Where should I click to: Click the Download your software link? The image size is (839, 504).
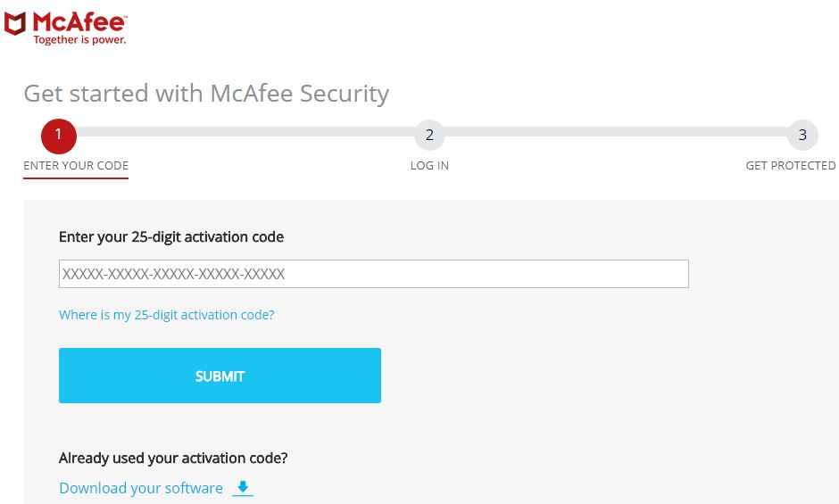[141, 488]
